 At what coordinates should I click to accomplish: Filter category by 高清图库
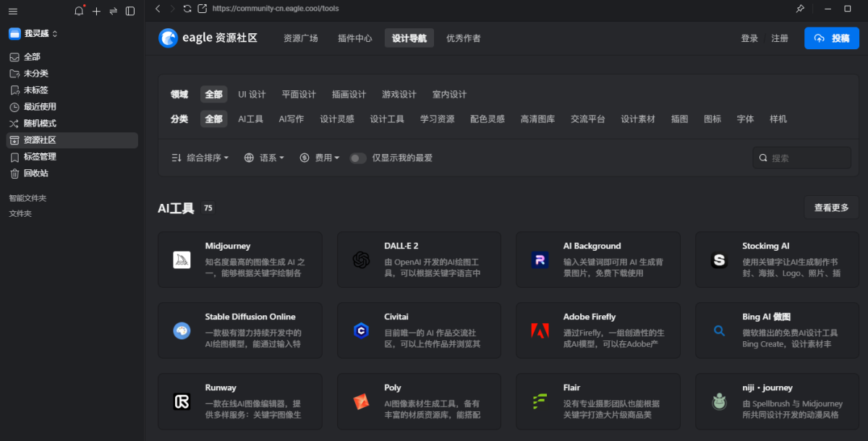click(x=537, y=119)
